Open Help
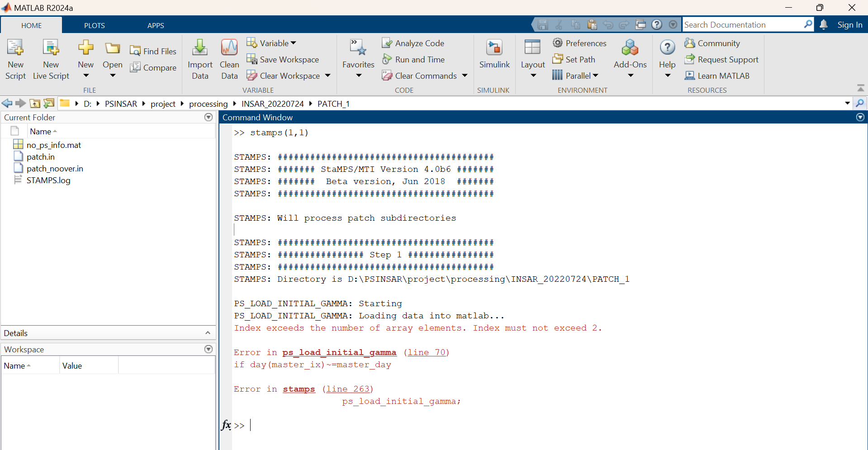The image size is (868, 450). [x=667, y=59]
